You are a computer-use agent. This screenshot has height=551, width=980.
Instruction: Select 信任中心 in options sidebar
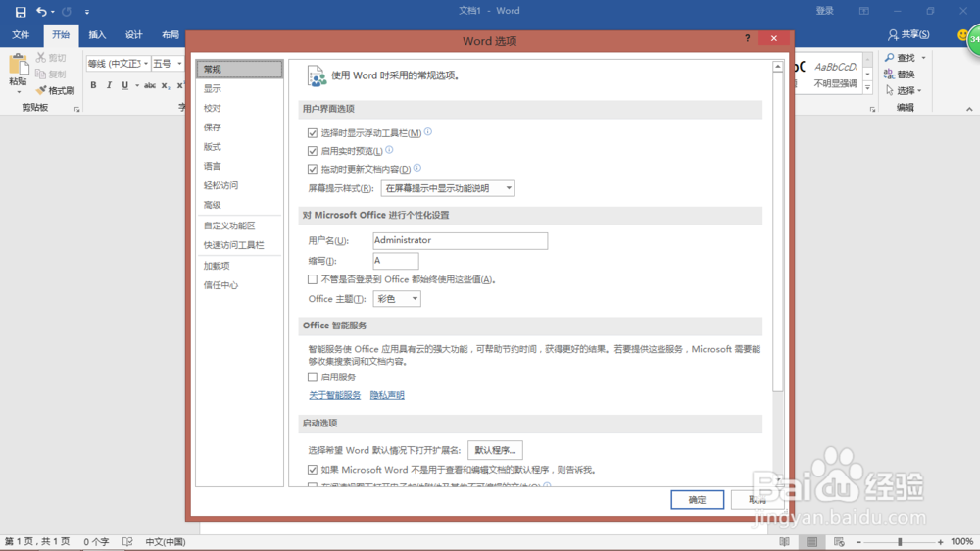(239, 285)
